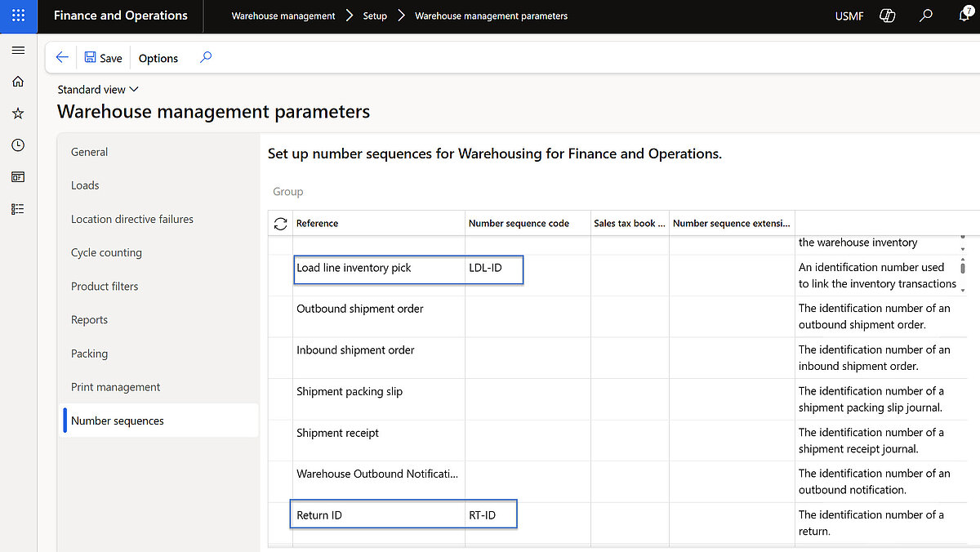Go to the Home page
980x552 pixels.
18,82
